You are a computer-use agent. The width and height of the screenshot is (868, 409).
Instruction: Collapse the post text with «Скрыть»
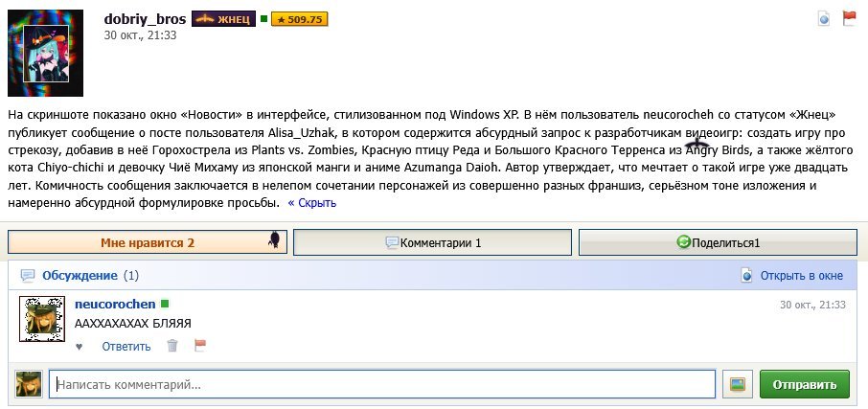coord(312,203)
